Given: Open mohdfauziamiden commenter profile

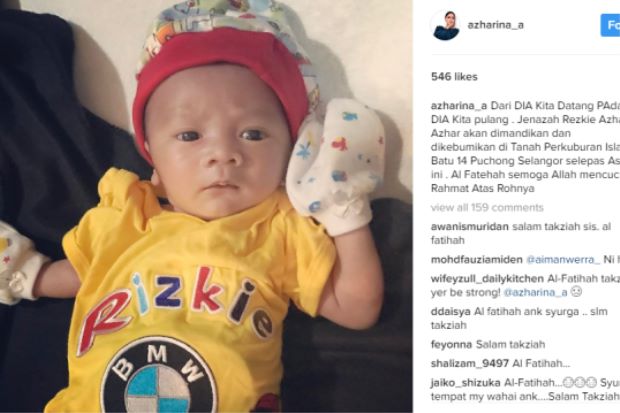Looking at the screenshot, I should pyautogui.click(x=476, y=260).
